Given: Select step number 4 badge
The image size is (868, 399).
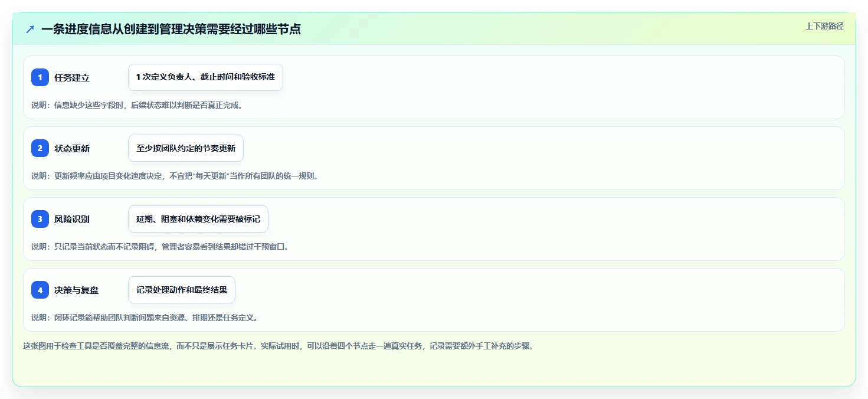Looking at the screenshot, I should point(40,290).
